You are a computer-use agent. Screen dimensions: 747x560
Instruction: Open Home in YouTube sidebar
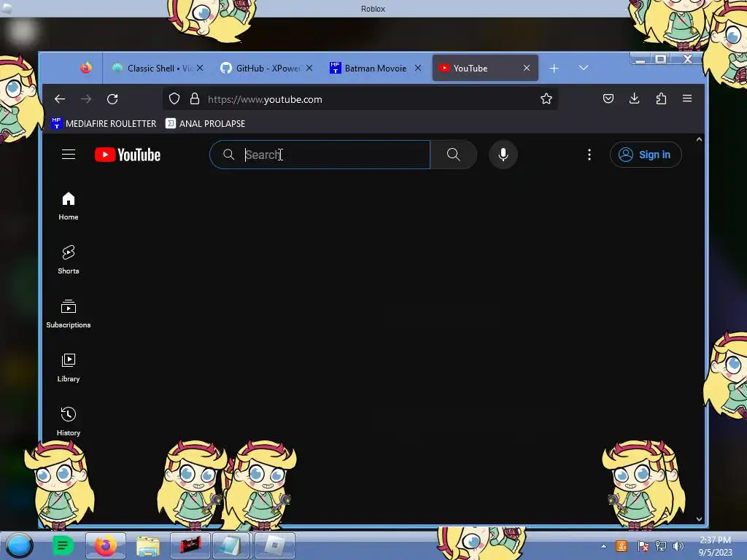click(x=69, y=206)
